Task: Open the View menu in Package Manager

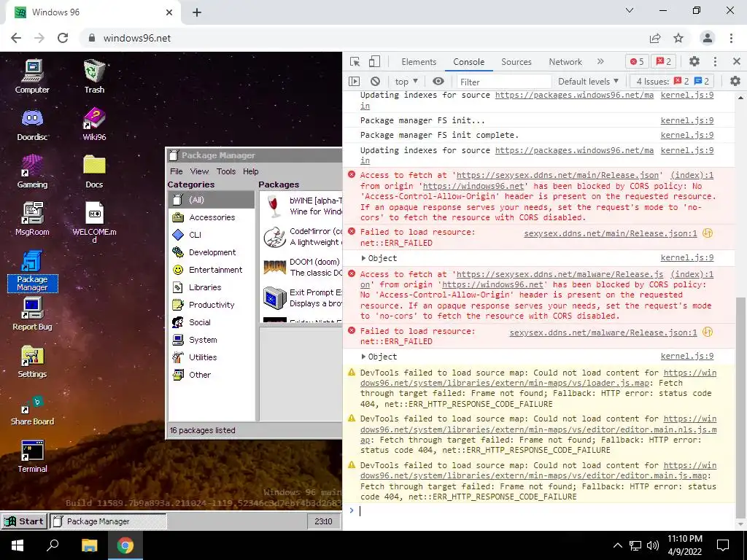Action: (x=199, y=171)
